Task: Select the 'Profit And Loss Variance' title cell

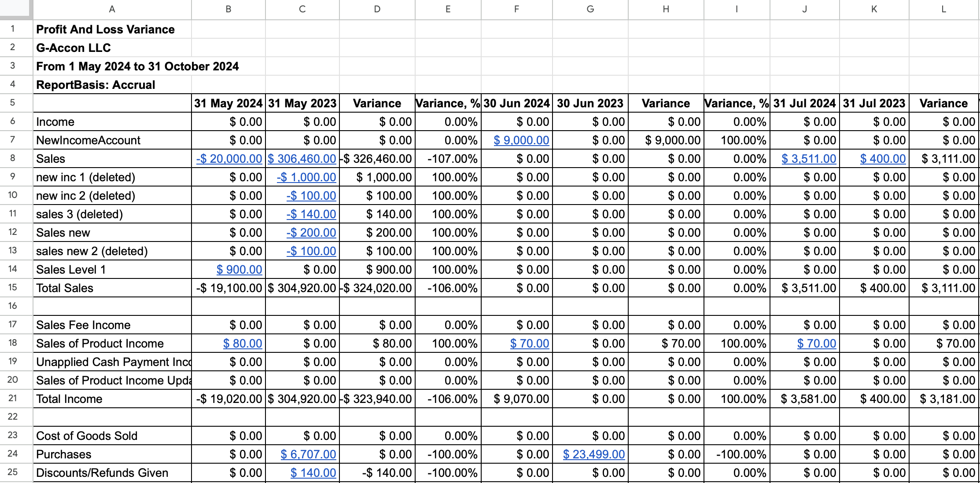Action: pyautogui.click(x=112, y=29)
